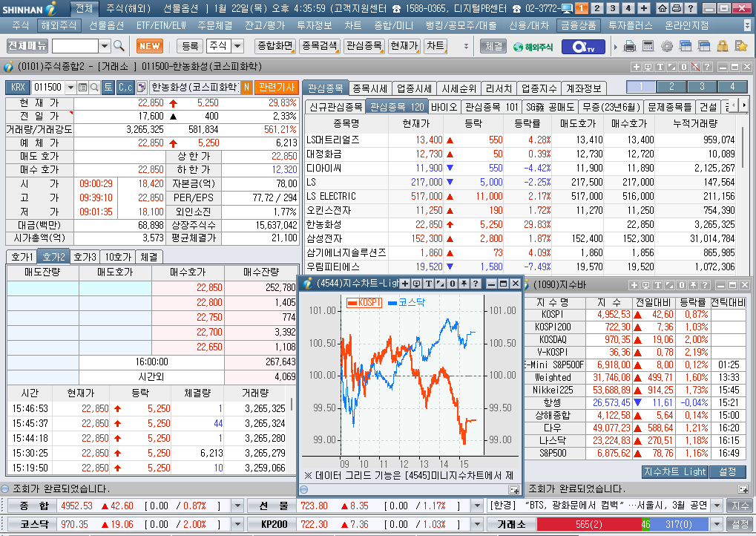
Task: Click the printer icon in title bar
Action: pos(676,8)
